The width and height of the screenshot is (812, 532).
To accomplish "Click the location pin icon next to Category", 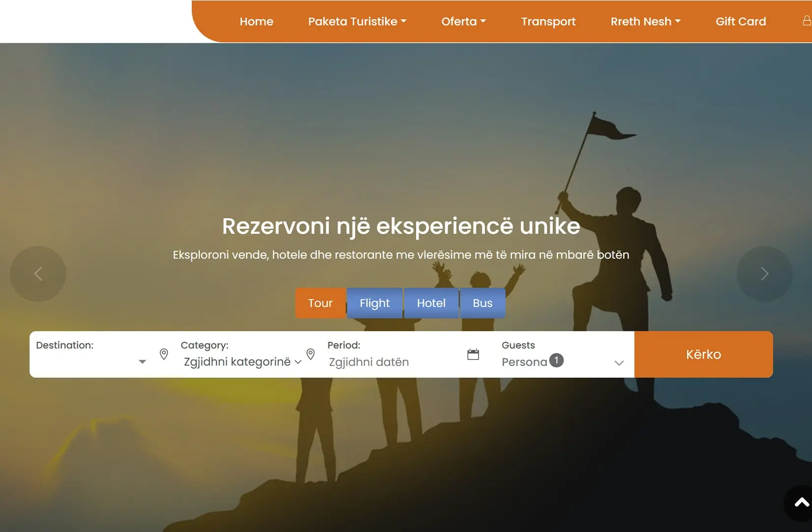I will [310, 354].
